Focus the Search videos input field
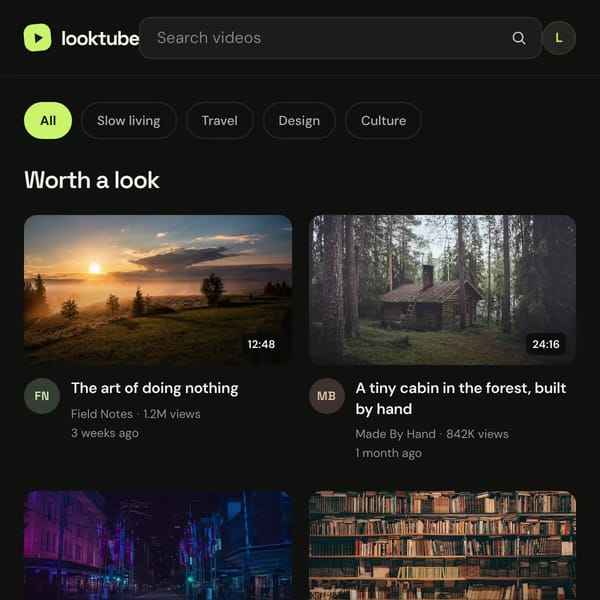The width and height of the screenshot is (600, 600). (x=340, y=38)
